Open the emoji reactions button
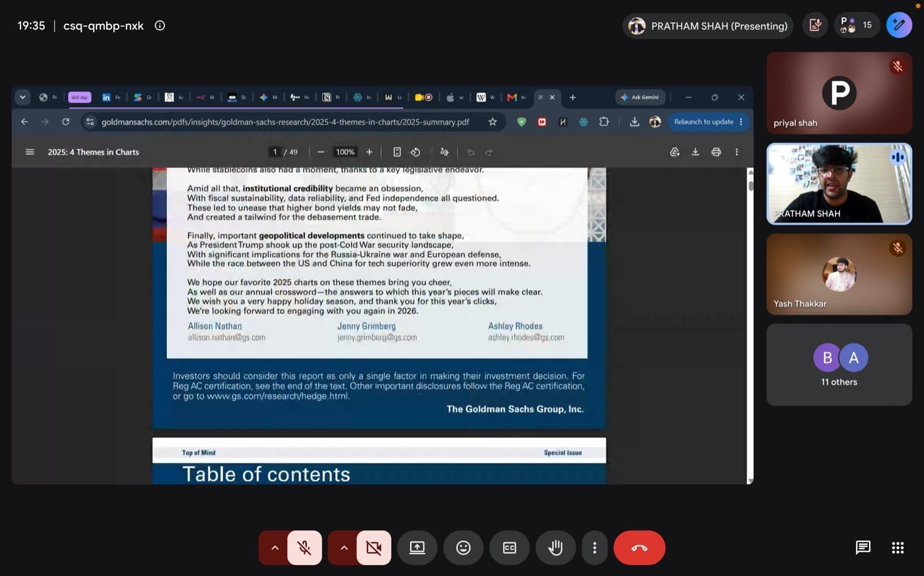Viewport: 924px width, 576px height. [x=463, y=548]
